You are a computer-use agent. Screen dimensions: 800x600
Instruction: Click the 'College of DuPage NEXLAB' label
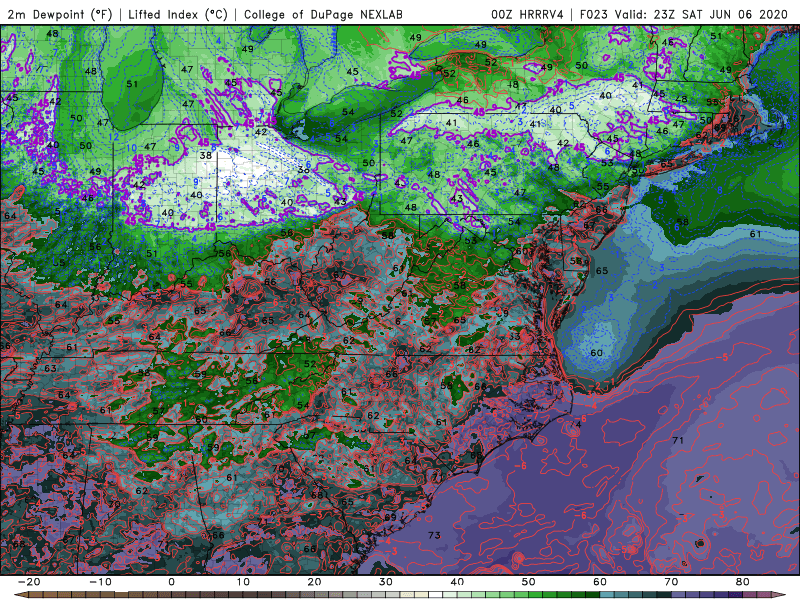click(x=323, y=14)
